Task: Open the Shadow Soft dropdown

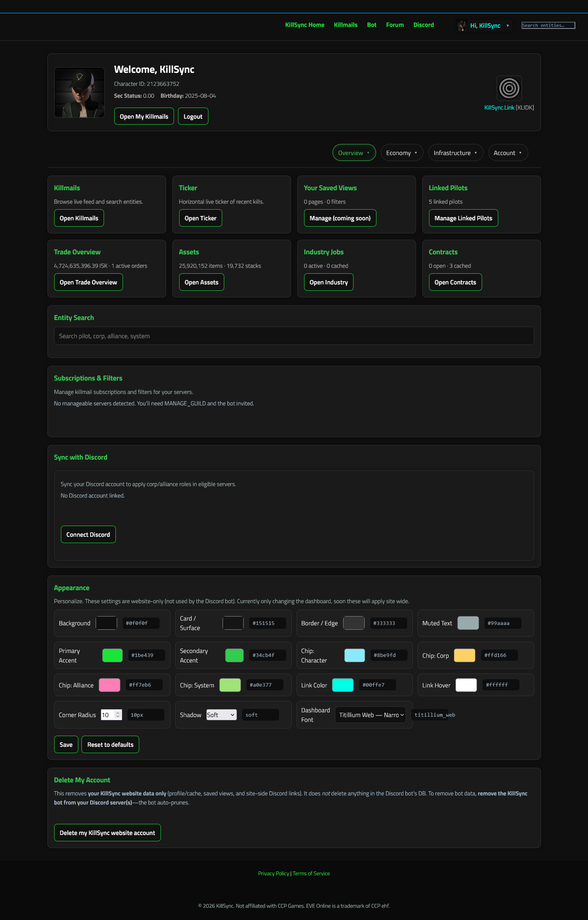Action: (221, 715)
